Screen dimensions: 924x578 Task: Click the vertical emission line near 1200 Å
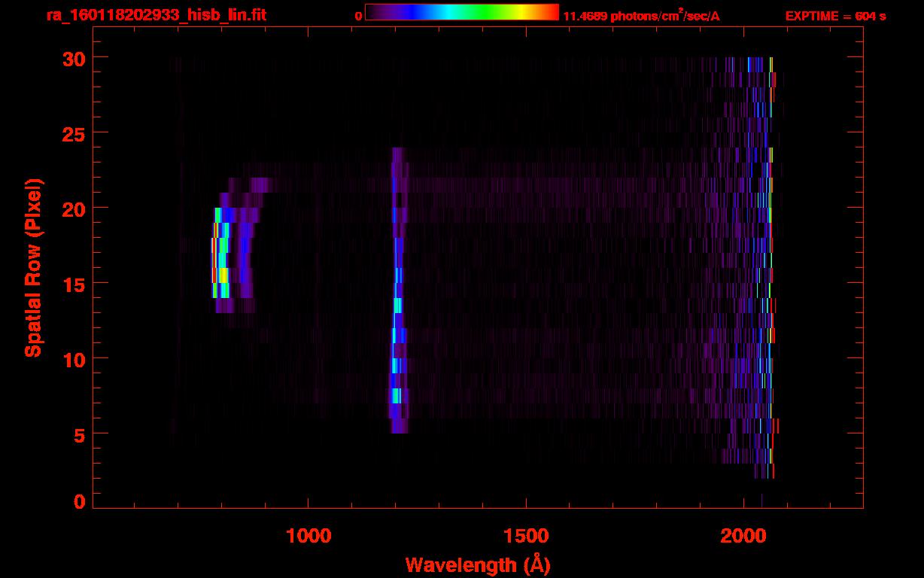397,290
